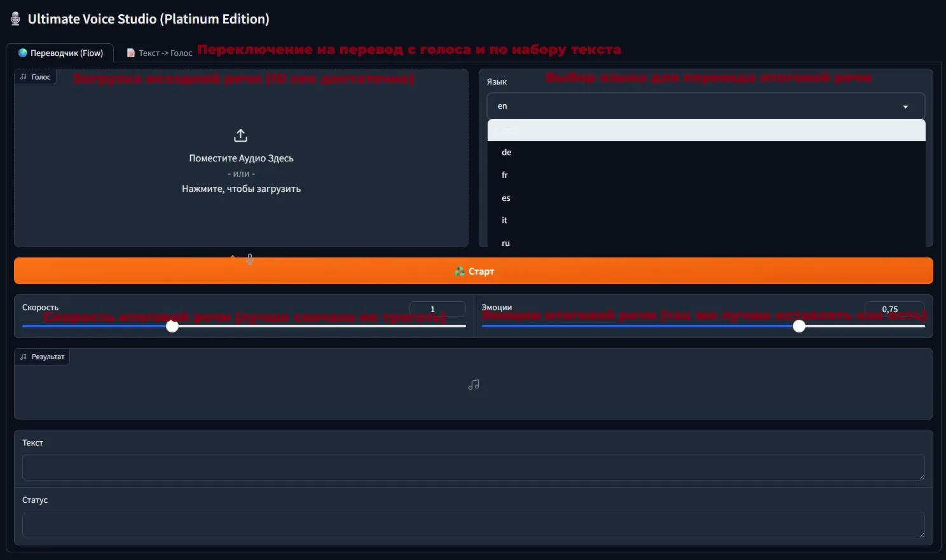Image resolution: width=946 pixels, height=560 pixels.
Task: Switch audio source to microphone recording
Action: tap(250, 259)
